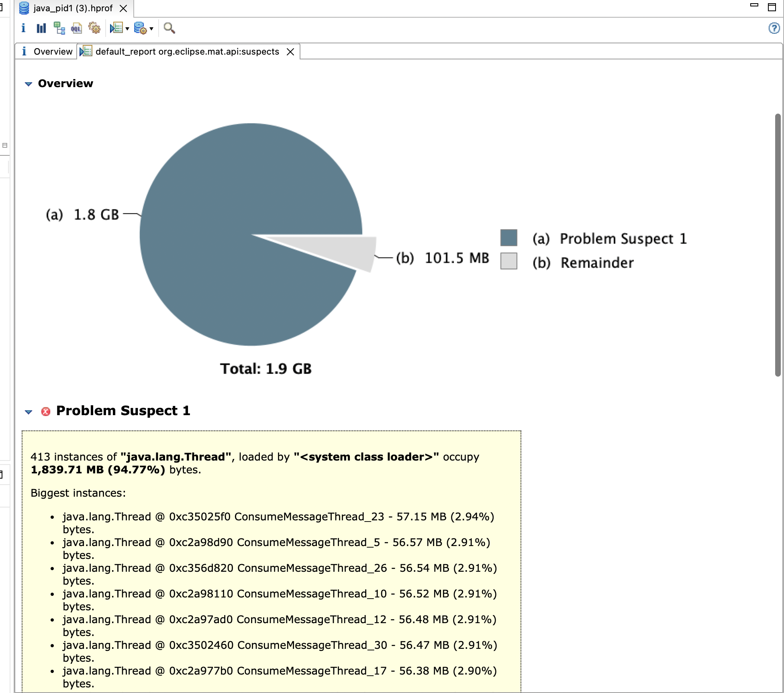Screen dimensions: 784x693
Task: Click the Open Query Browser database icon
Action: coord(141,28)
